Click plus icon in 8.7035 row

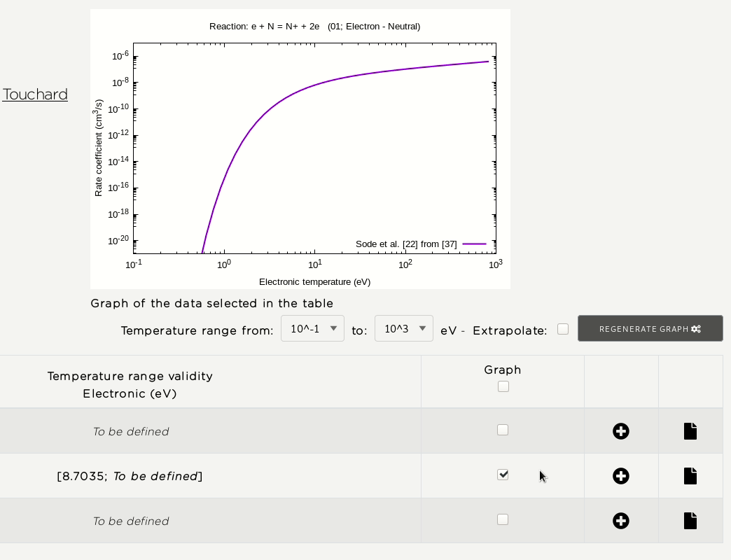click(x=620, y=476)
